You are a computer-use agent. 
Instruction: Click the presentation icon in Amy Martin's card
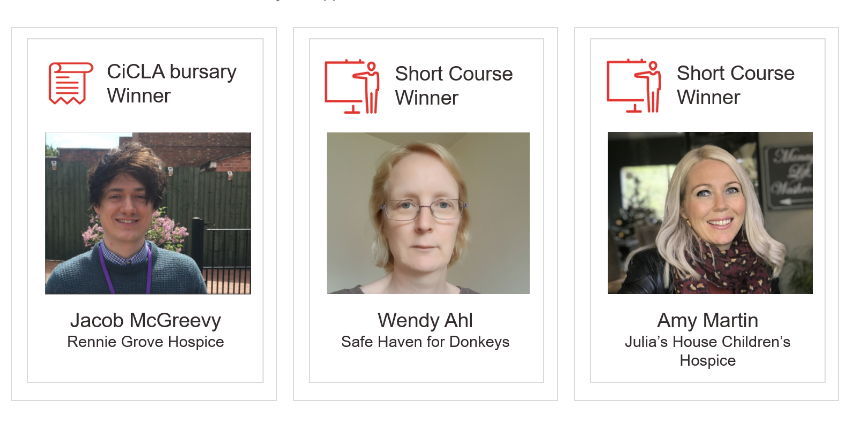pos(634,86)
